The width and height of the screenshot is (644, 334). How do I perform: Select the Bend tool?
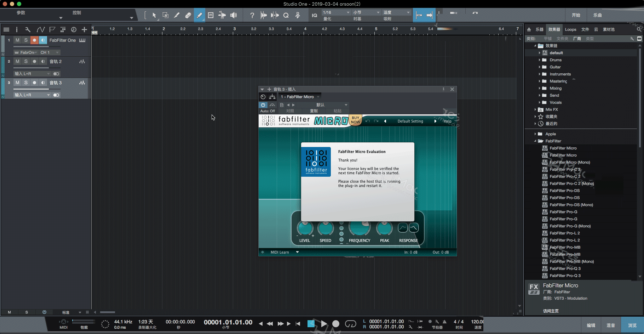coord(222,15)
